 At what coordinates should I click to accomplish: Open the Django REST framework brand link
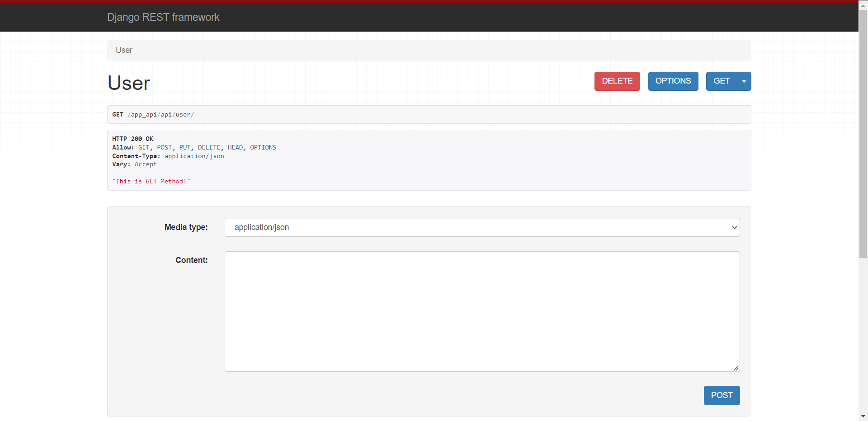(x=163, y=17)
